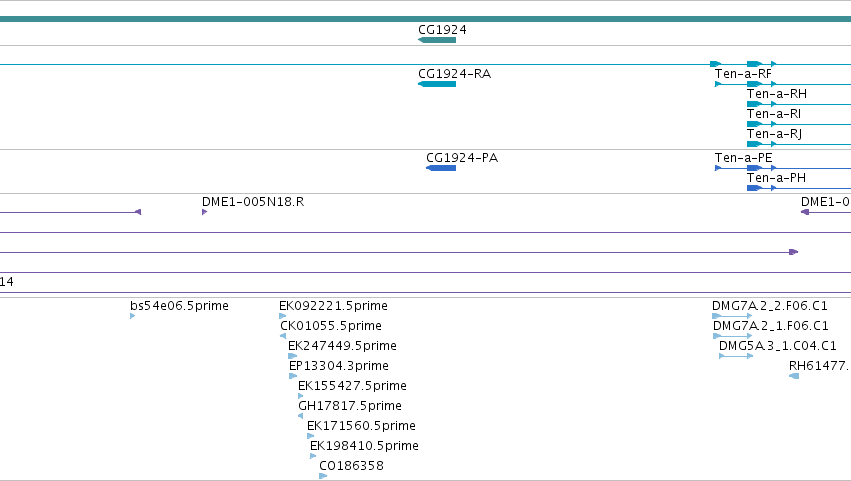The image size is (851, 481).
Task: Open the Ten-a-RJ transcript feature
Action: coord(799,144)
